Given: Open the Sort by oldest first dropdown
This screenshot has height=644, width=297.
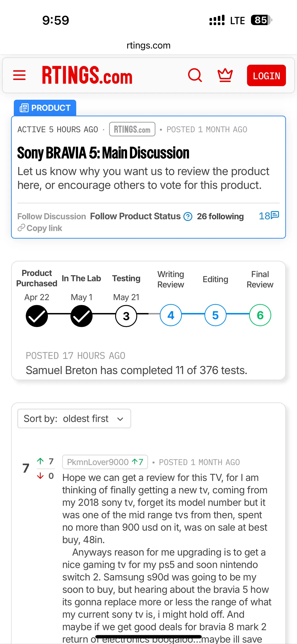Looking at the screenshot, I should click(x=74, y=419).
